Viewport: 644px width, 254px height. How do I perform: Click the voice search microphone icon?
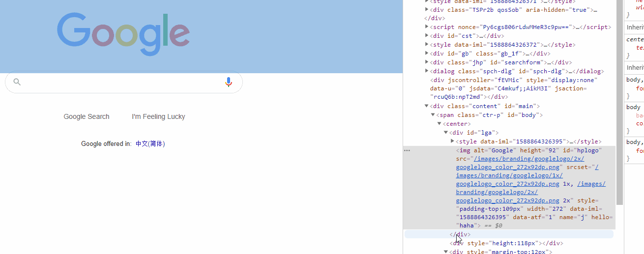point(229,82)
